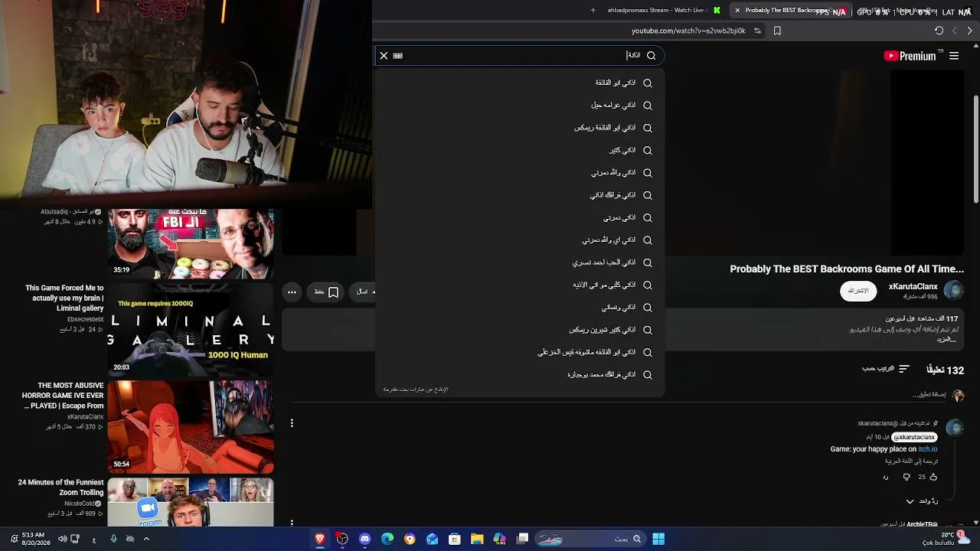Go to YouTube Premium home logo
980x551 pixels.
click(910, 56)
